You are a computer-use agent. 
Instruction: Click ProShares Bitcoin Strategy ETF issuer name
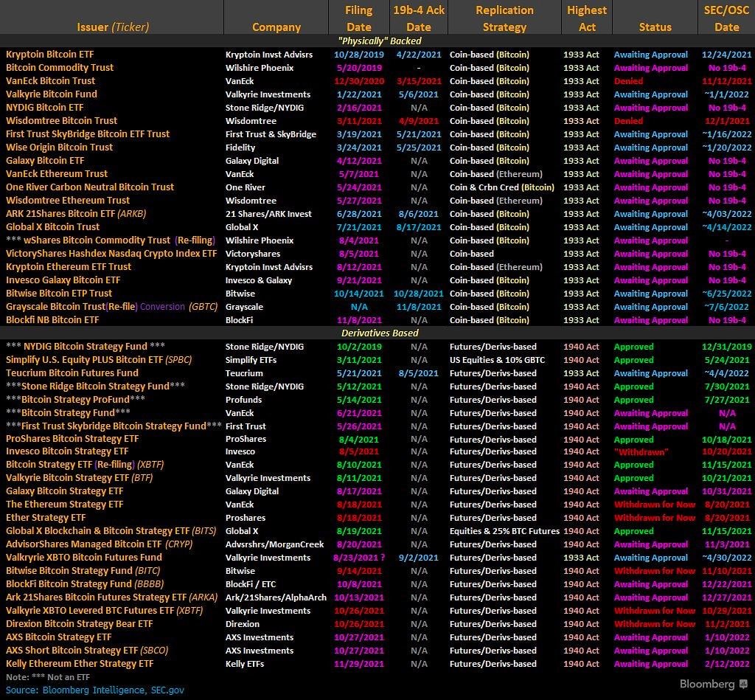(72, 438)
